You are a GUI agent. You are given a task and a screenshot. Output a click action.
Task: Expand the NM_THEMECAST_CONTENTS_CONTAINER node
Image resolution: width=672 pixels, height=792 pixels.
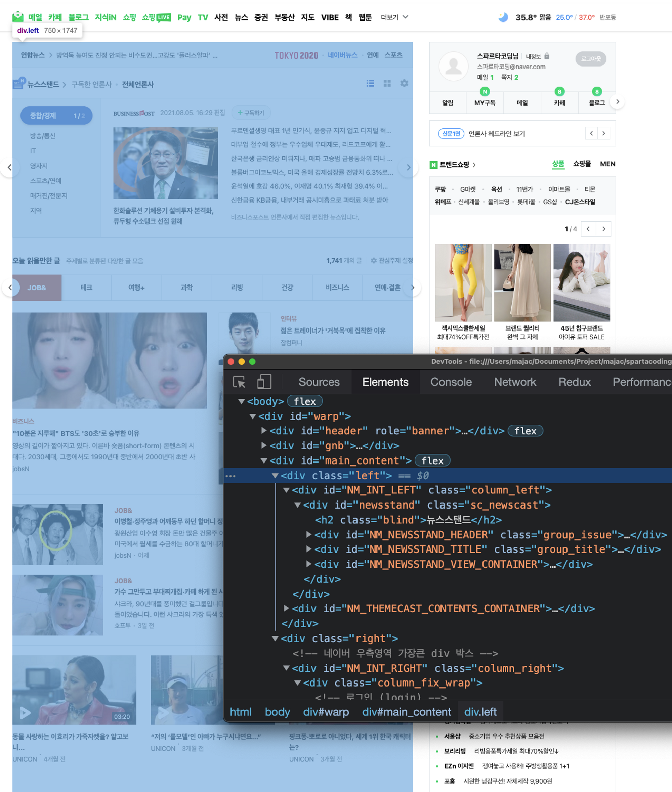(x=286, y=609)
